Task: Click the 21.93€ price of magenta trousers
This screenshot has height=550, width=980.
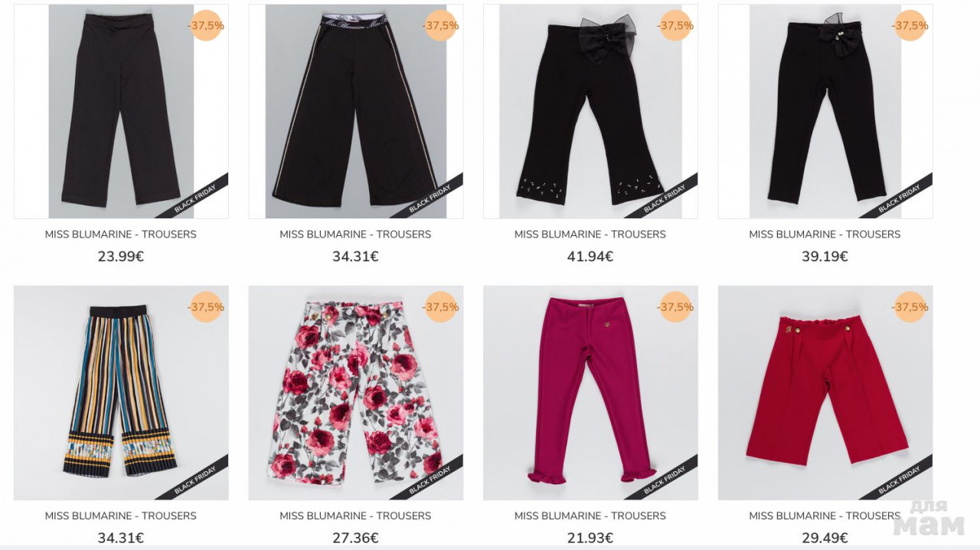Action: pos(590,539)
